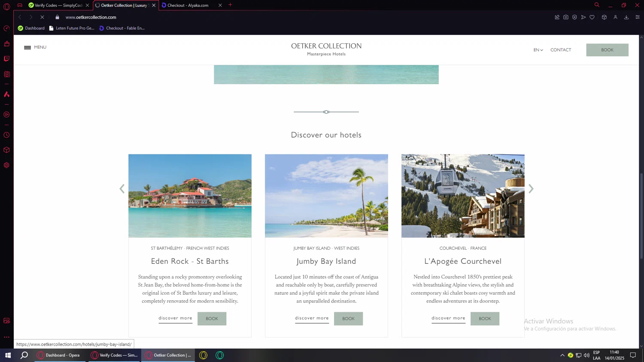
Task: Expand the EN language dropdown
Action: coord(538,50)
